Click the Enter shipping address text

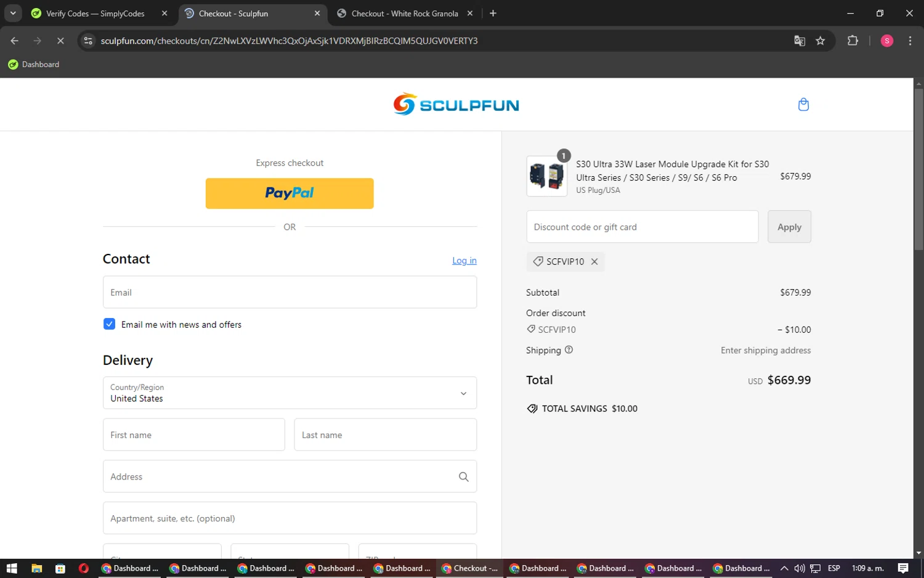(766, 351)
